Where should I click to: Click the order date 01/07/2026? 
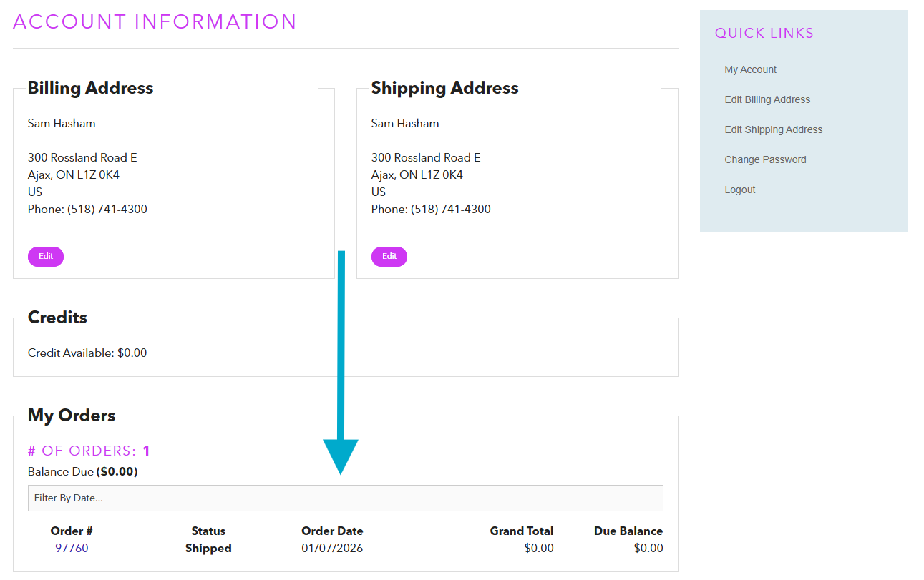pyautogui.click(x=332, y=549)
